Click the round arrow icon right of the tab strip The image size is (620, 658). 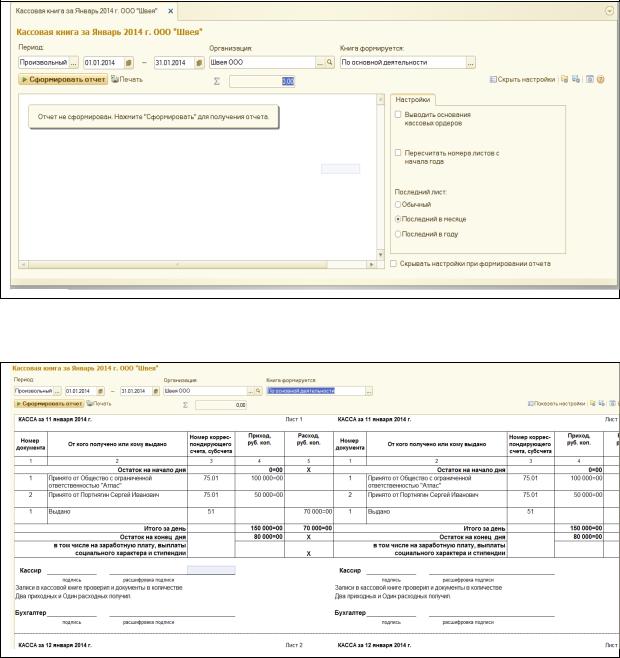tap(610, 11)
